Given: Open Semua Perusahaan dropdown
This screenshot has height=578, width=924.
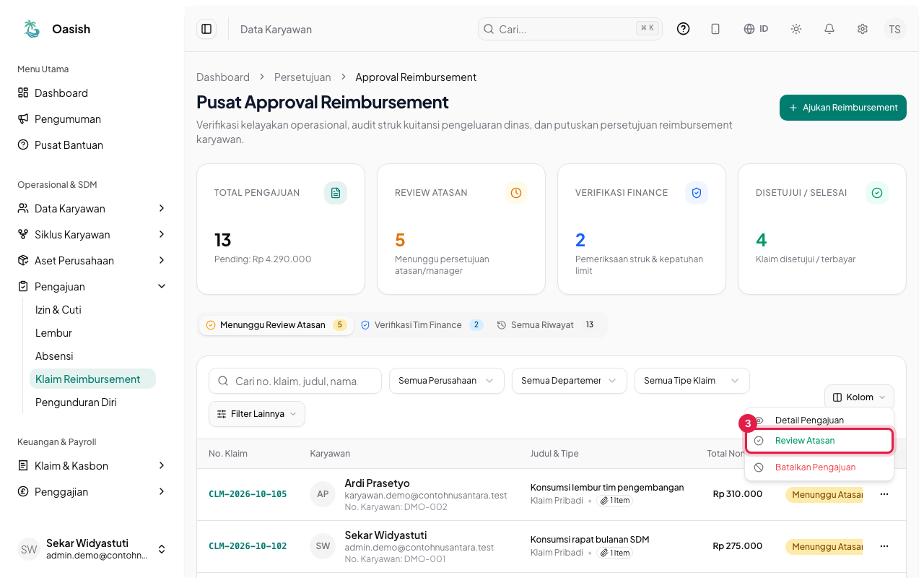Looking at the screenshot, I should pyautogui.click(x=447, y=381).
